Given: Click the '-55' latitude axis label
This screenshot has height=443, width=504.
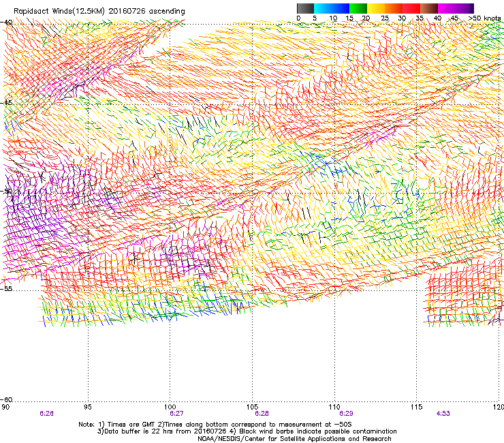Looking at the screenshot, I should pos(6,288).
